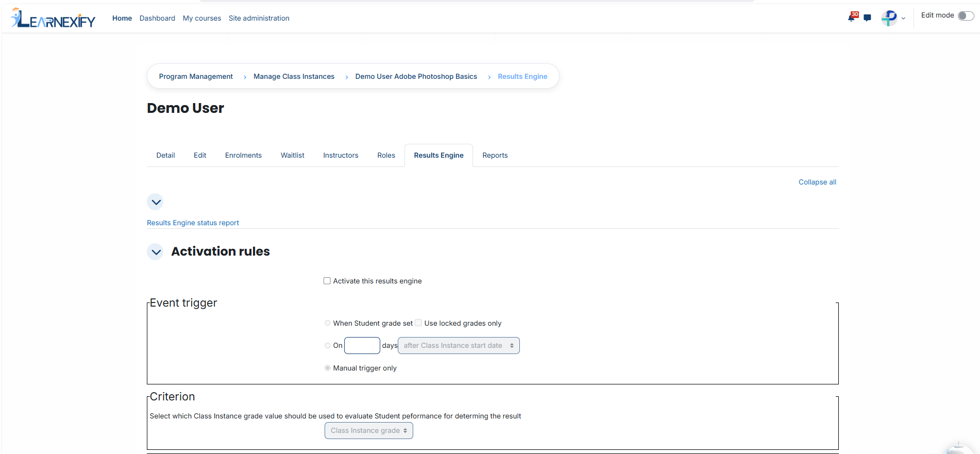Tick Use locked grades only checkbox
The image size is (980, 454).
coord(418,323)
